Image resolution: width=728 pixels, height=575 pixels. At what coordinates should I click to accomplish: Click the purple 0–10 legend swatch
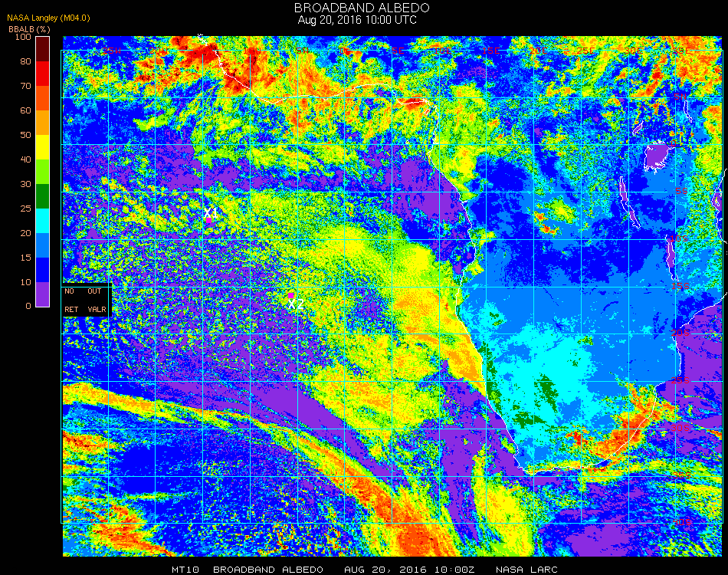[x=43, y=294]
